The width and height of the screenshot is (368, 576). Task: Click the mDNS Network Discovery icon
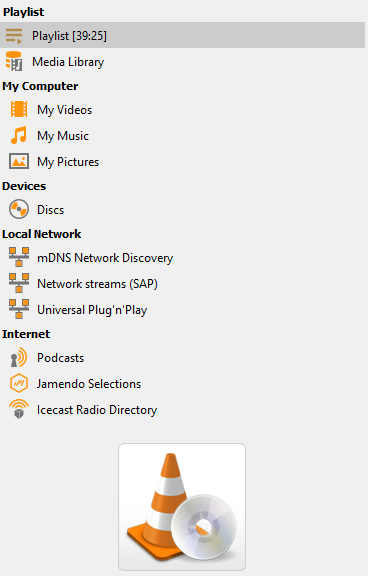(x=19, y=257)
